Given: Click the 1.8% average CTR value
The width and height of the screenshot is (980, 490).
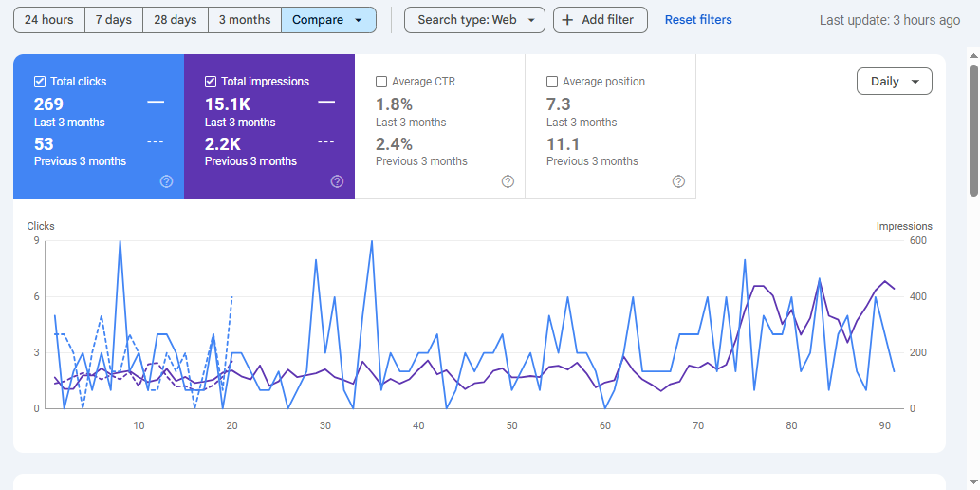Looking at the screenshot, I should pos(394,104).
